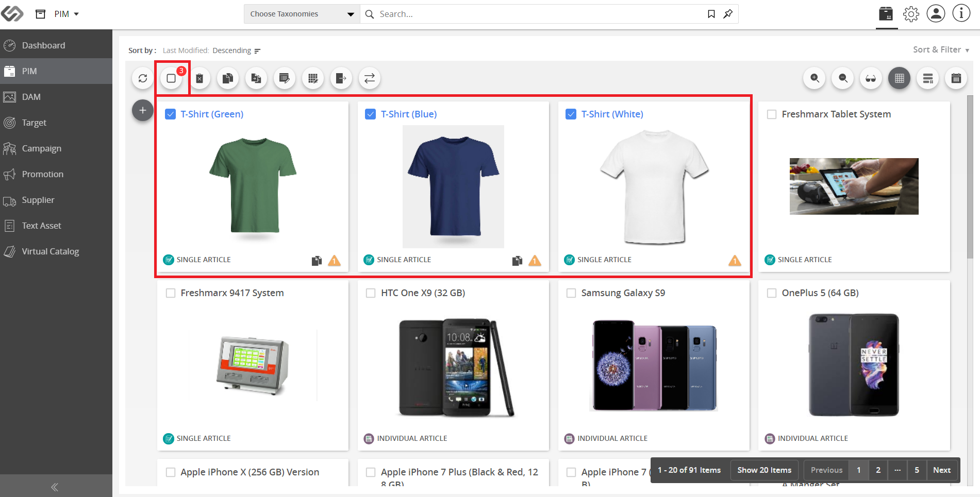
Task: Open Target in the sidebar
Action: (x=56, y=123)
